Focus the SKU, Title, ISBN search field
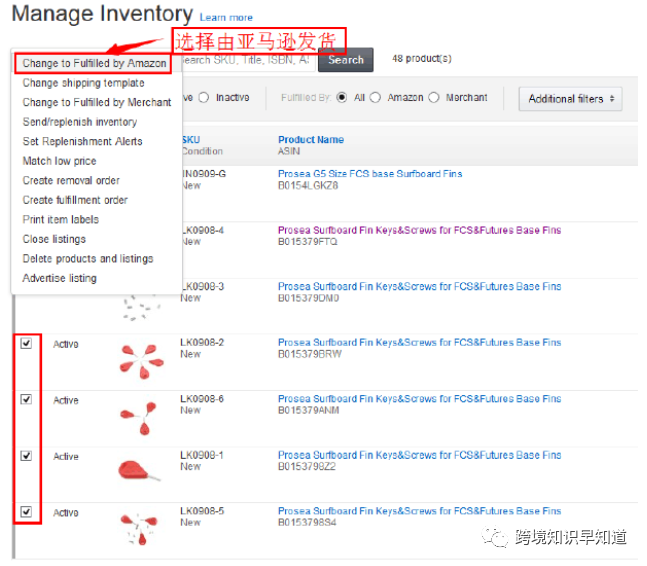 248,60
